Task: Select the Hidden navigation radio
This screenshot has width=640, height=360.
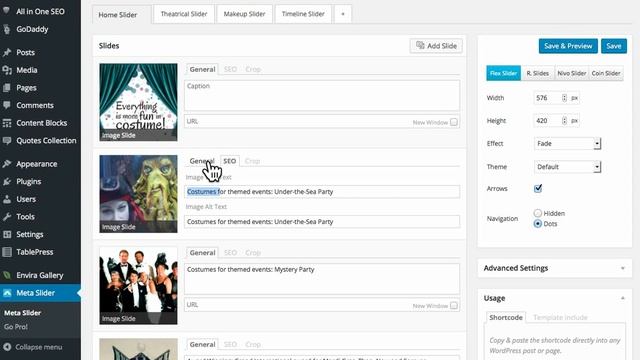Action: coord(538,213)
